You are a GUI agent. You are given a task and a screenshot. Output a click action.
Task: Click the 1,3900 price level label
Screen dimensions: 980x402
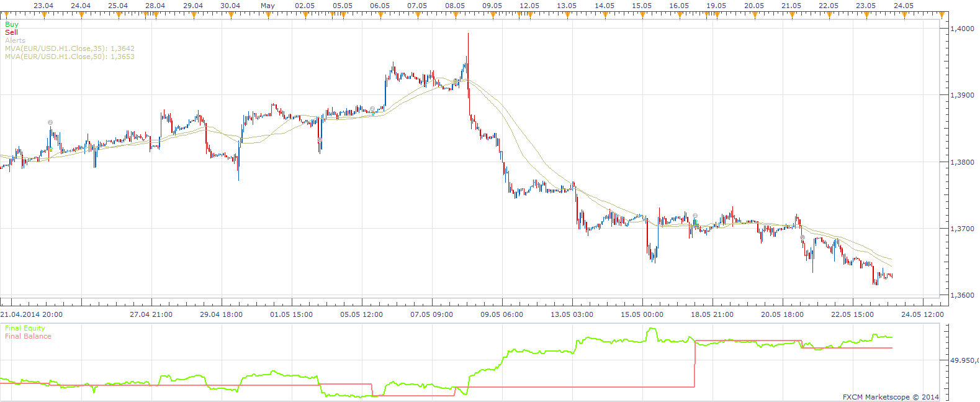(x=963, y=95)
